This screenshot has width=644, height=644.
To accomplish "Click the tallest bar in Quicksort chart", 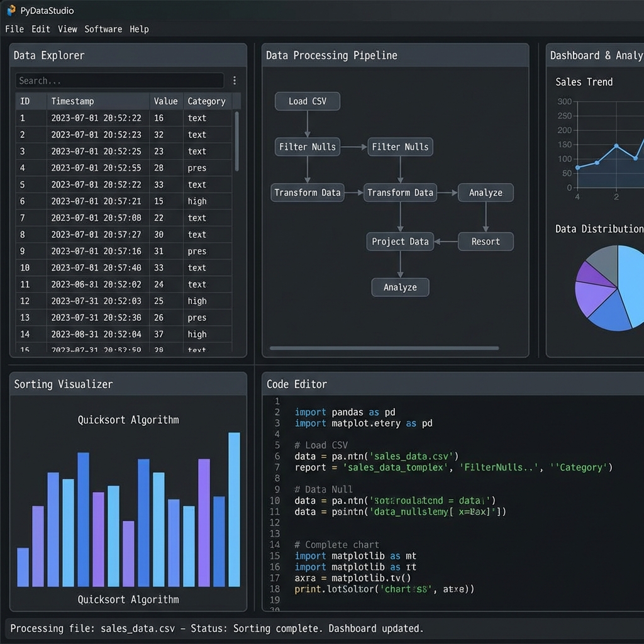I will (234, 509).
